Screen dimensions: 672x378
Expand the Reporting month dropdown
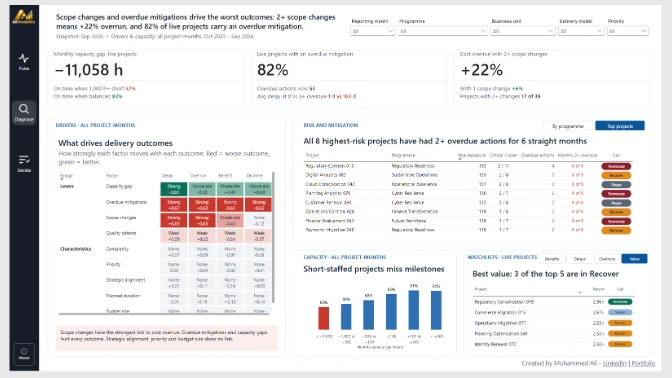pos(372,31)
